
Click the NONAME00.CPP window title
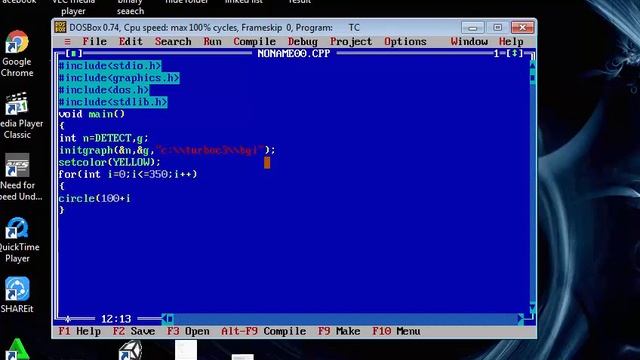[x=293, y=53]
